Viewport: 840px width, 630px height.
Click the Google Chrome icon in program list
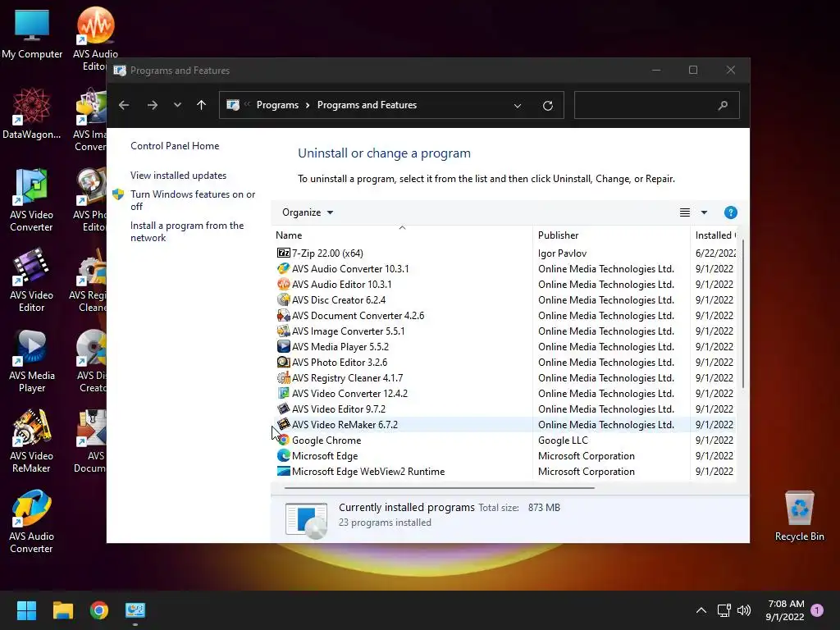click(283, 440)
